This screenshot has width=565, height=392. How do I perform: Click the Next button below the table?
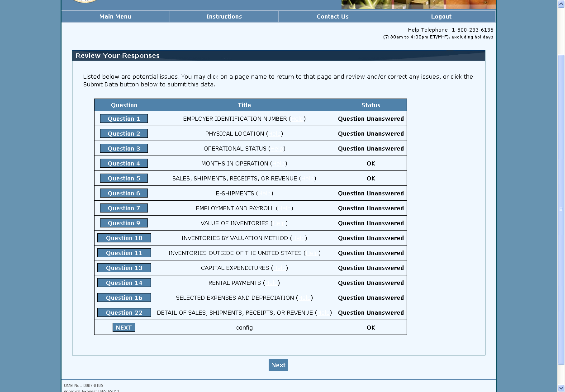pos(278,365)
